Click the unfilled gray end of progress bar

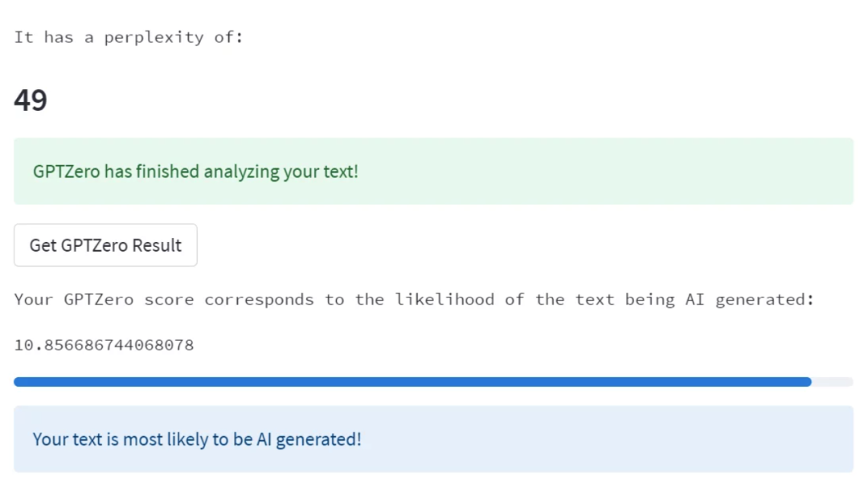[x=833, y=382]
